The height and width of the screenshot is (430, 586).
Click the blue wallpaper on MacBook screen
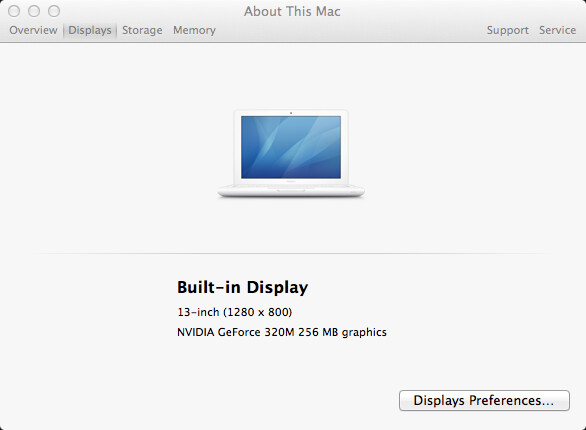pyautogui.click(x=291, y=147)
